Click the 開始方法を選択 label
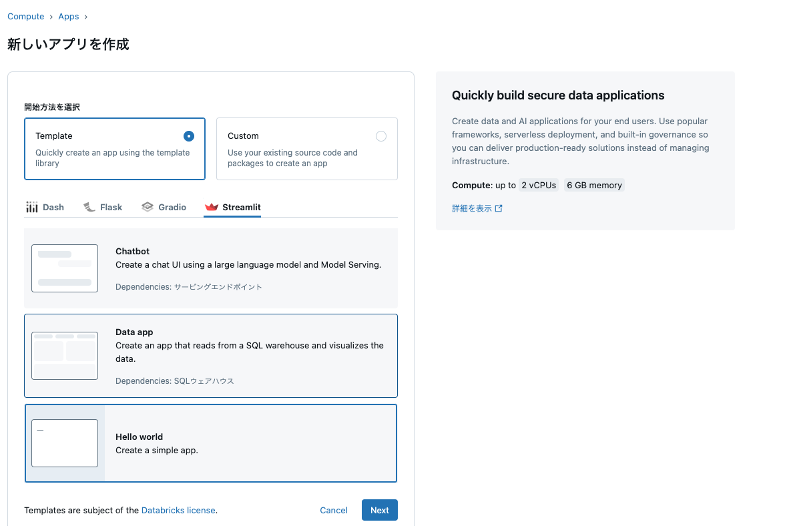 click(x=52, y=107)
